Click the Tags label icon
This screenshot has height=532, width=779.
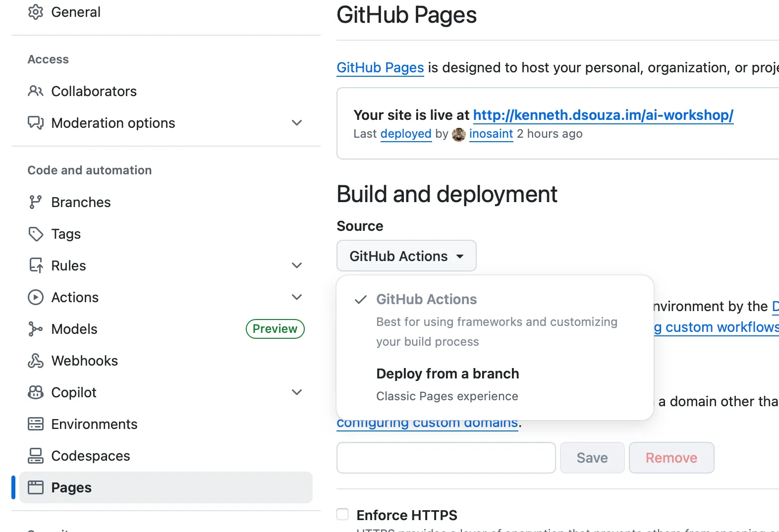point(36,234)
